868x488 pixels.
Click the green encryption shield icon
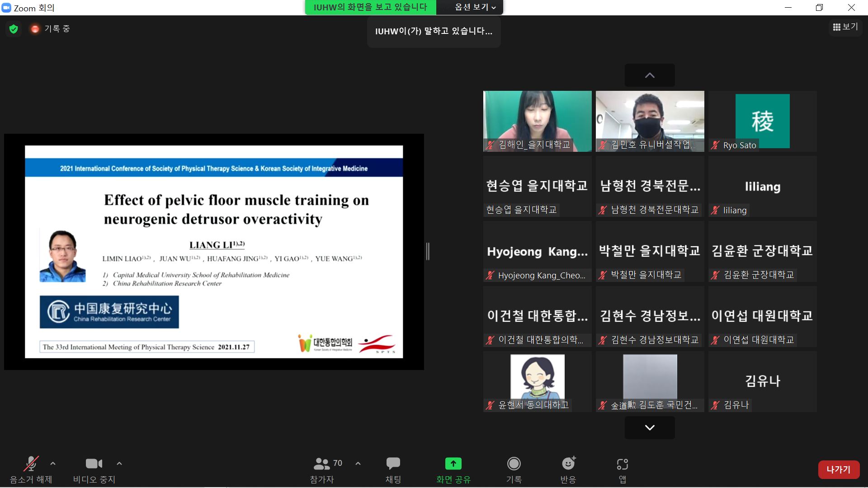pos(14,29)
